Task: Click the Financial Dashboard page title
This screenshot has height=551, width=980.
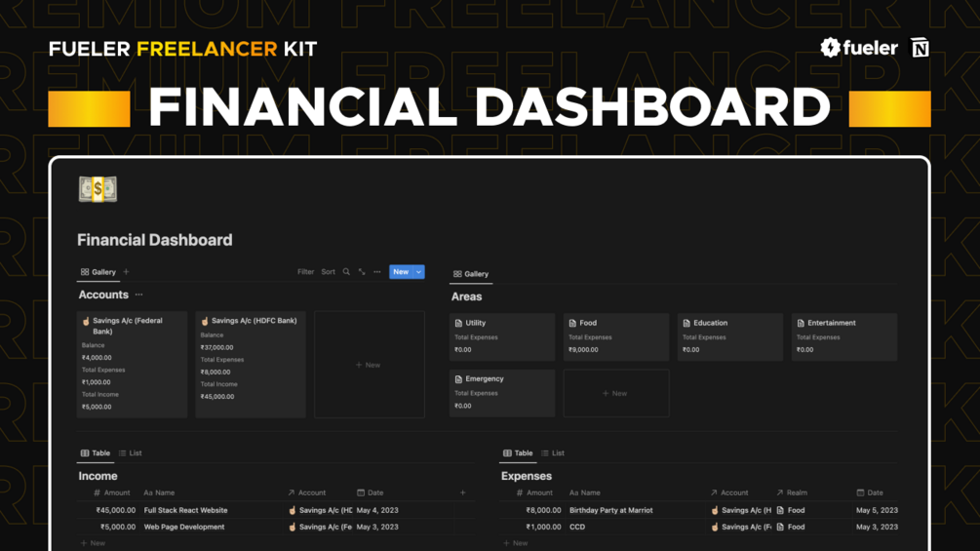Action: tap(154, 240)
